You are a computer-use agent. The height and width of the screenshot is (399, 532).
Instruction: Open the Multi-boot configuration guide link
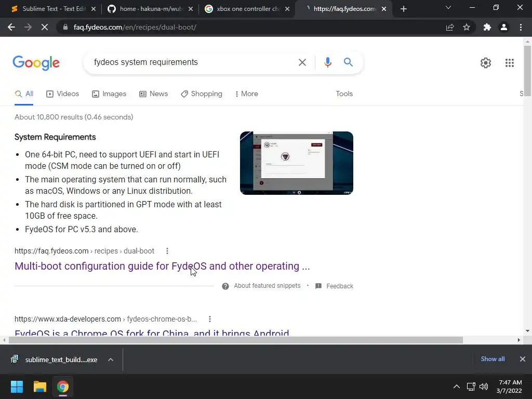162,267
